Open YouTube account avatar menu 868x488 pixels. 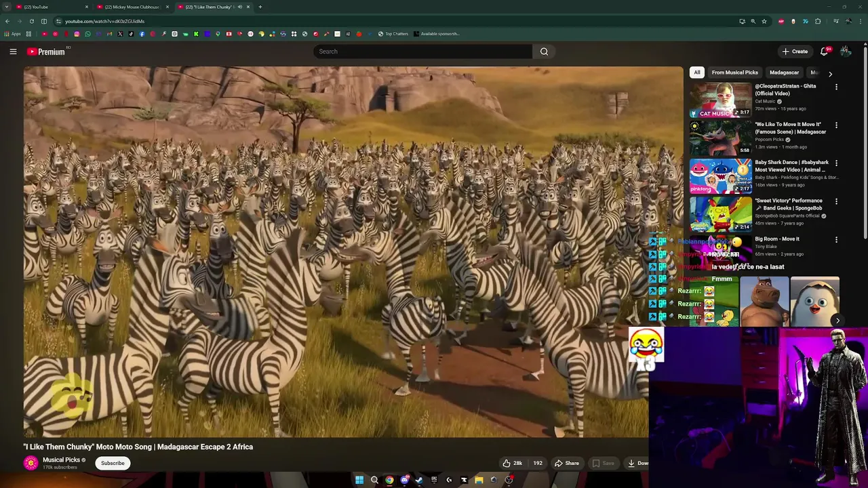pyautogui.click(x=846, y=52)
